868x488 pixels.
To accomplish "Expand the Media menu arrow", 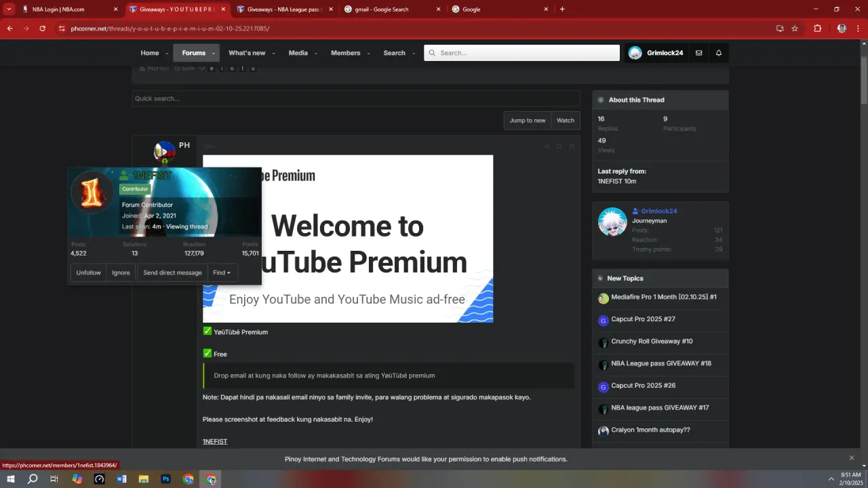I will tap(315, 54).
